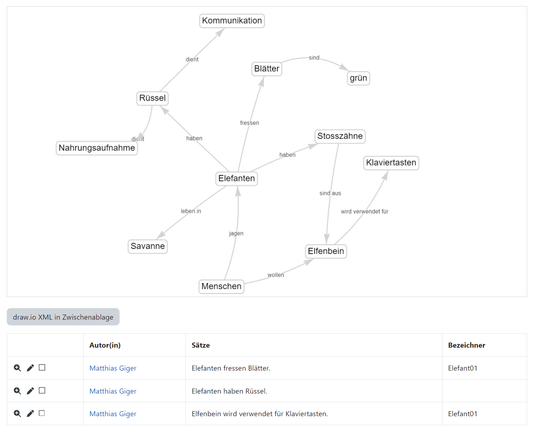This screenshot has width=535, height=431.
Task: Select the Elefanten node in the graph
Action: point(236,178)
